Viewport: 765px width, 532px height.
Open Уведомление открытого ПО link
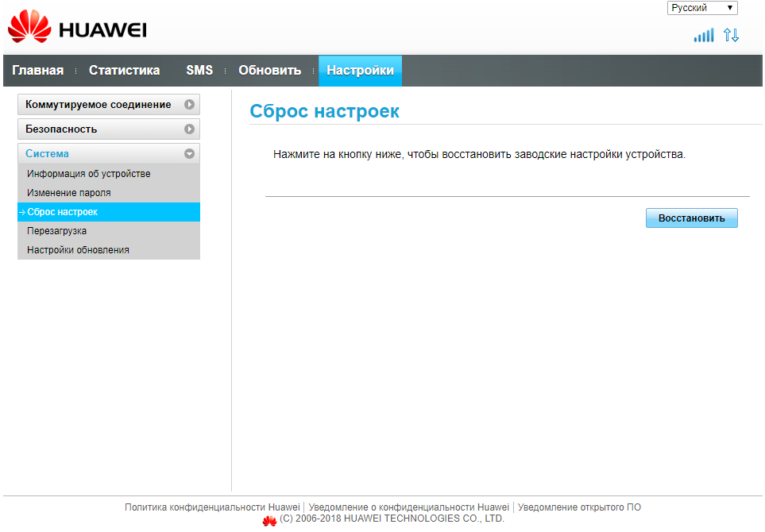coord(579,507)
